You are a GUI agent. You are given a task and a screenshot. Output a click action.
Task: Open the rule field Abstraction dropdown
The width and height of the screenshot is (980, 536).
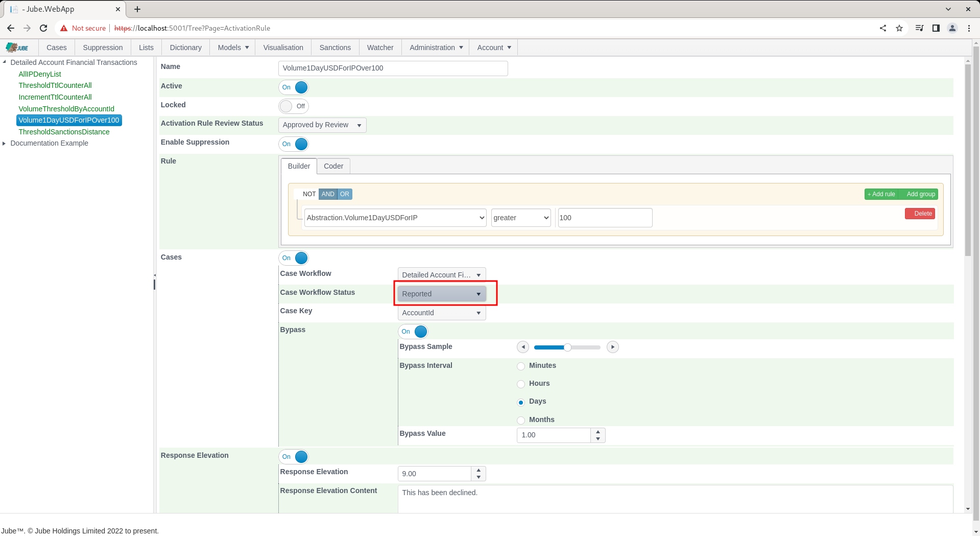395,218
